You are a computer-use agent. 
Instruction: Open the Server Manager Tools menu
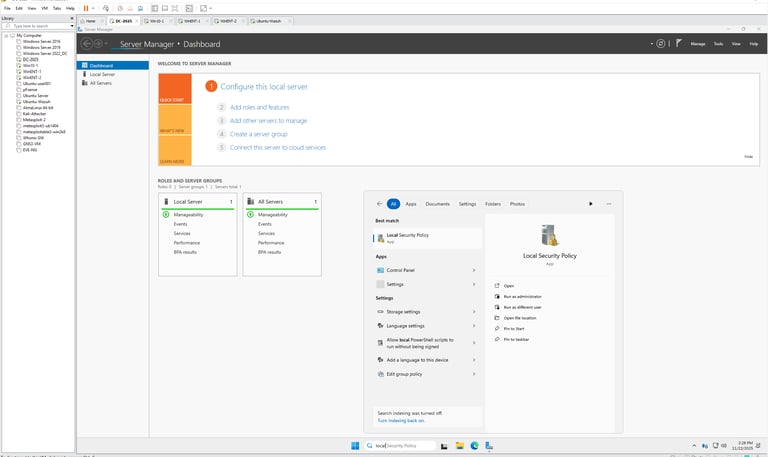(x=718, y=44)
